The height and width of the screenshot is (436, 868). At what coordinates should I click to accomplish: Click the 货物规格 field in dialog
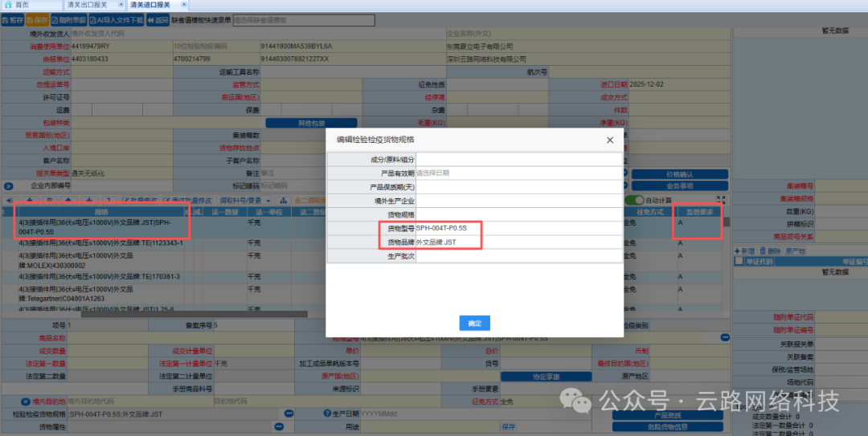pos(519,214)
